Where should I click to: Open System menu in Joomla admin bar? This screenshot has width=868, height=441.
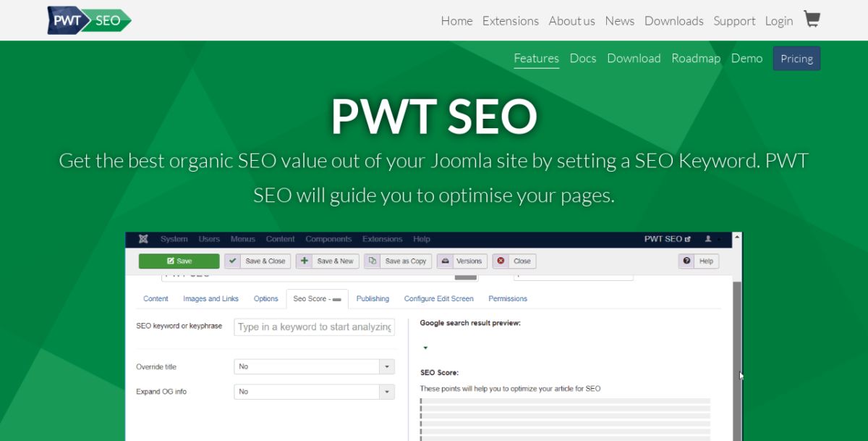click(174, 239)
